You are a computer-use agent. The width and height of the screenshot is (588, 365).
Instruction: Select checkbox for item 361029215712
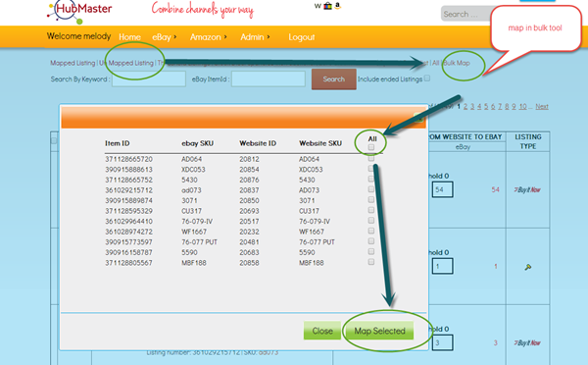pos(371,189)
